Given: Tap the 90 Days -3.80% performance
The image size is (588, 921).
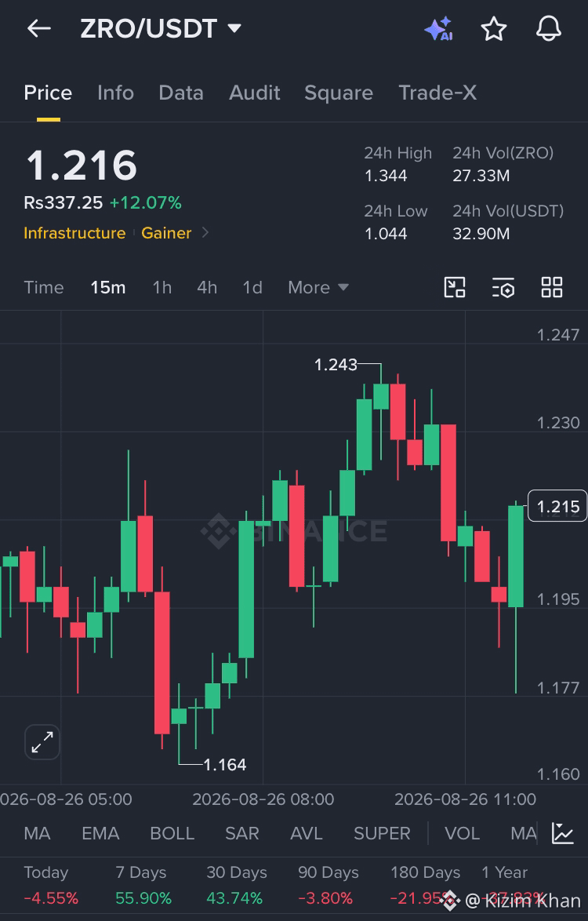Looking at the screenshot, I should 328,885.
